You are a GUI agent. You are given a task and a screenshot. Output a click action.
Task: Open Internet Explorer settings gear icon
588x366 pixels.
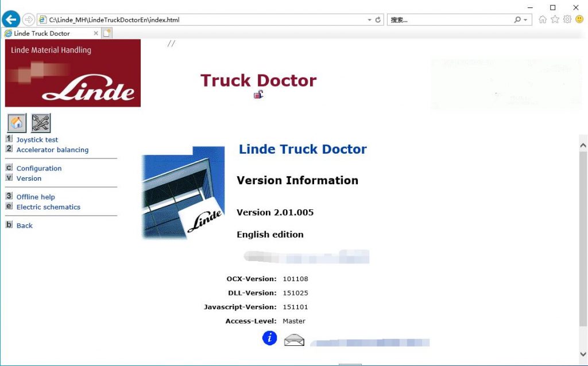(x=567, y=19)
